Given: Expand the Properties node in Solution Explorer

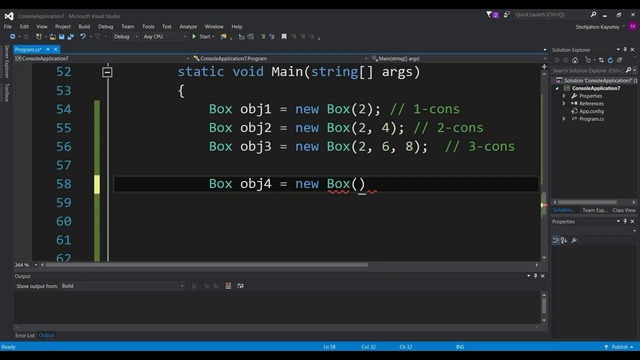Looking at the screenshot, I should pos(564,96).
